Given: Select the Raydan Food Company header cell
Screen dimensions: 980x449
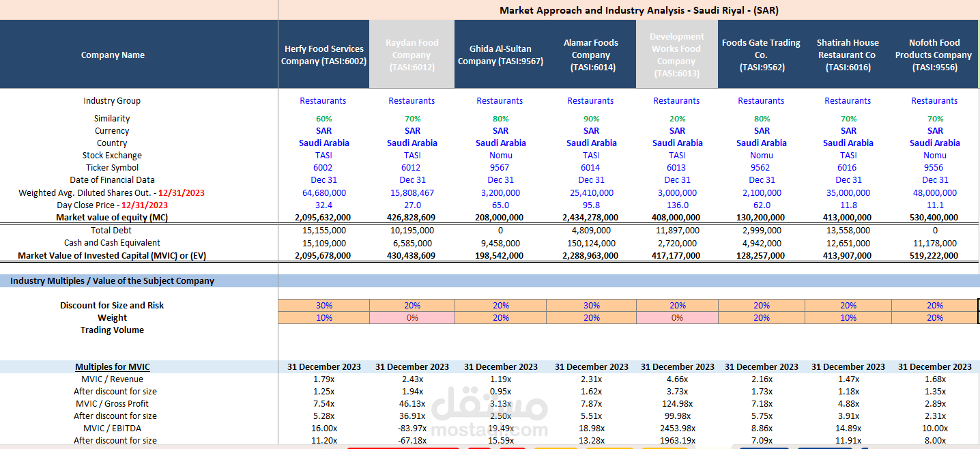Looking at the screenshot, I should [412, 55].
